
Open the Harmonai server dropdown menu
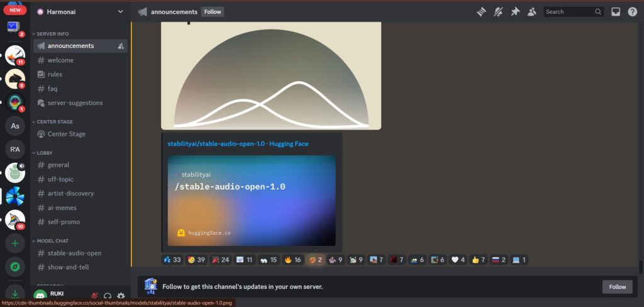120,11
